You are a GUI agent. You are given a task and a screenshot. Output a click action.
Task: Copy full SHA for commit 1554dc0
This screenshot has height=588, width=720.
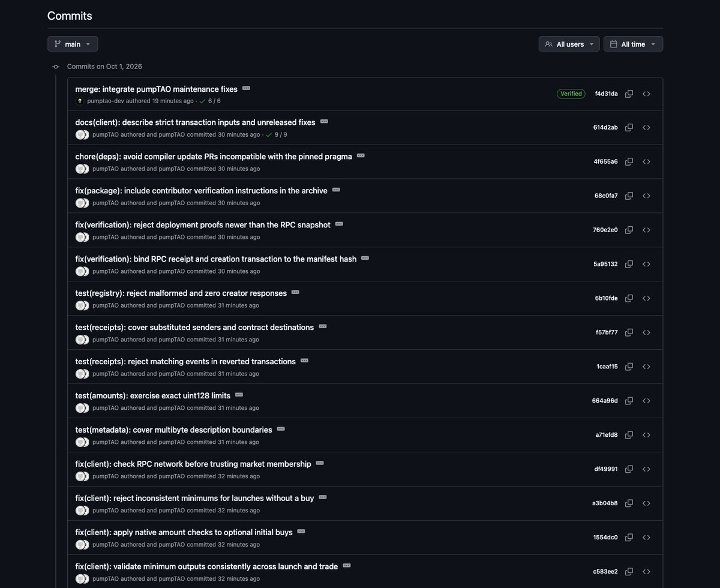coord(629,538)
